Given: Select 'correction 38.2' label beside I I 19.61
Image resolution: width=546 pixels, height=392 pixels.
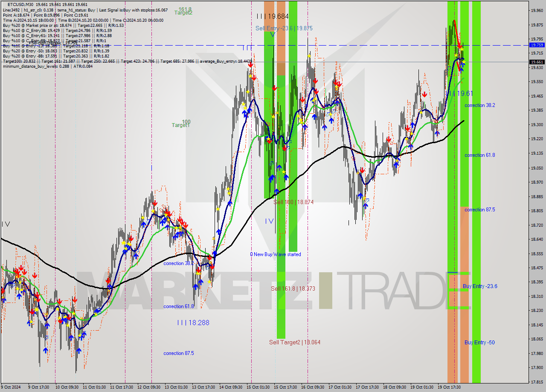Looking at the screenshot, I should coord(480,105).
